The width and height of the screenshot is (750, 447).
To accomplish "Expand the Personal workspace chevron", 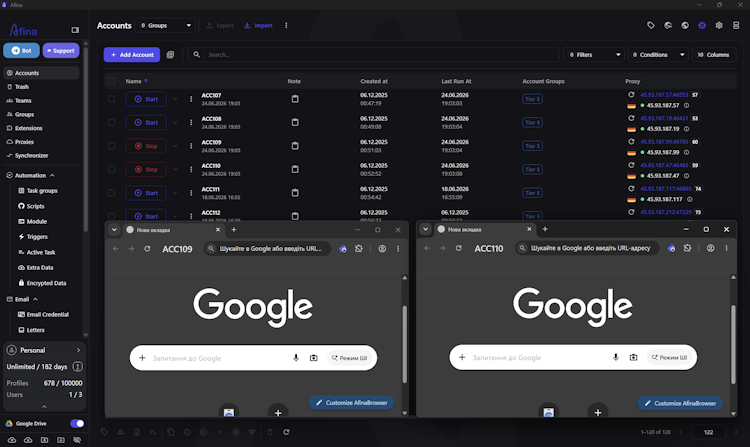I will (78, 350).
